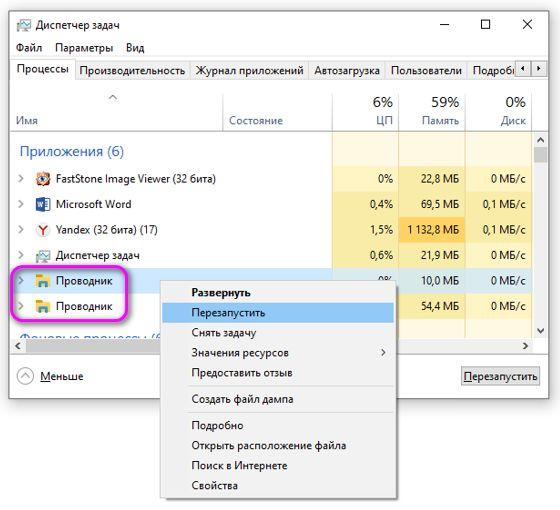Select Создать файл дампа menu item
Viewport: 560px width, 510px height.
point(279,399)
